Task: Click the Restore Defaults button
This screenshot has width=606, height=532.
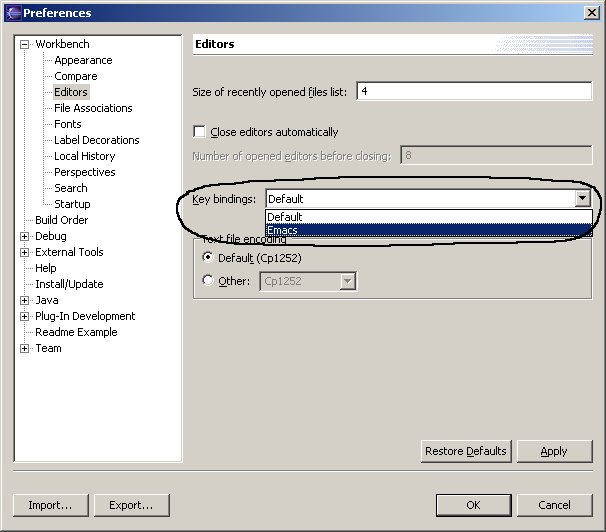Action: coord(466,452)
